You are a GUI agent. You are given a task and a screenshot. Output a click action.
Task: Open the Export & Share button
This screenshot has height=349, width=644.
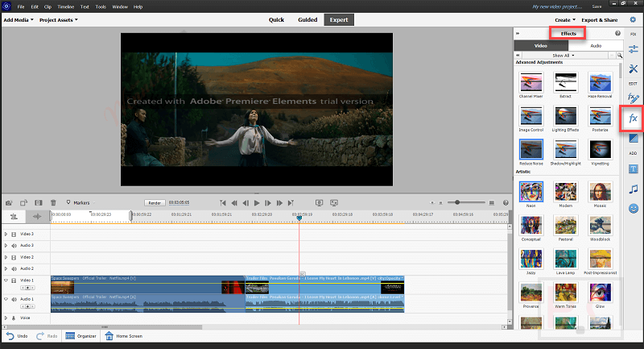pyautogui.click(x=599, y=19)
